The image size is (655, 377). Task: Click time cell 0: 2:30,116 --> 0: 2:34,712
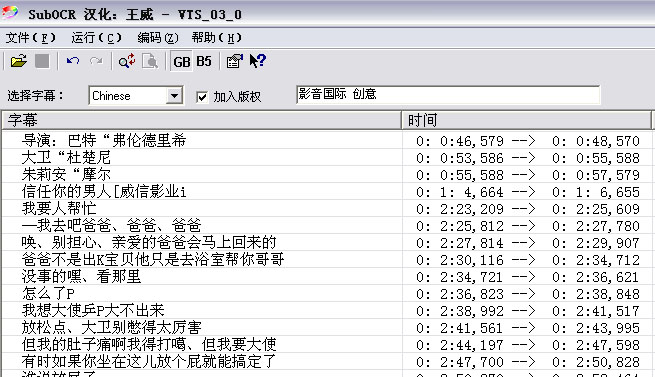528,260
